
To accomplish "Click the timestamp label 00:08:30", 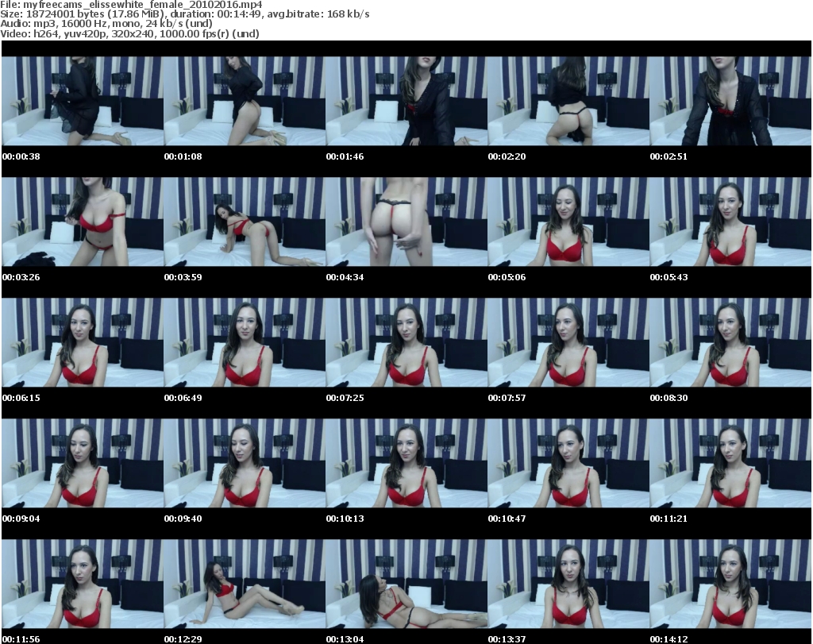I will (669, 398).
